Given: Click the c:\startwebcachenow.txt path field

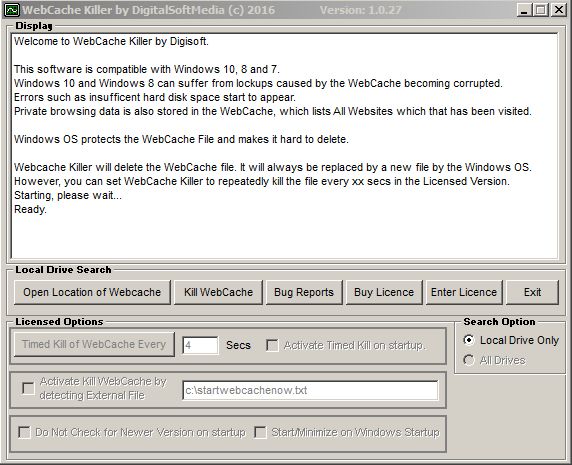Looking at the screenshot, I should click(310, 390).
